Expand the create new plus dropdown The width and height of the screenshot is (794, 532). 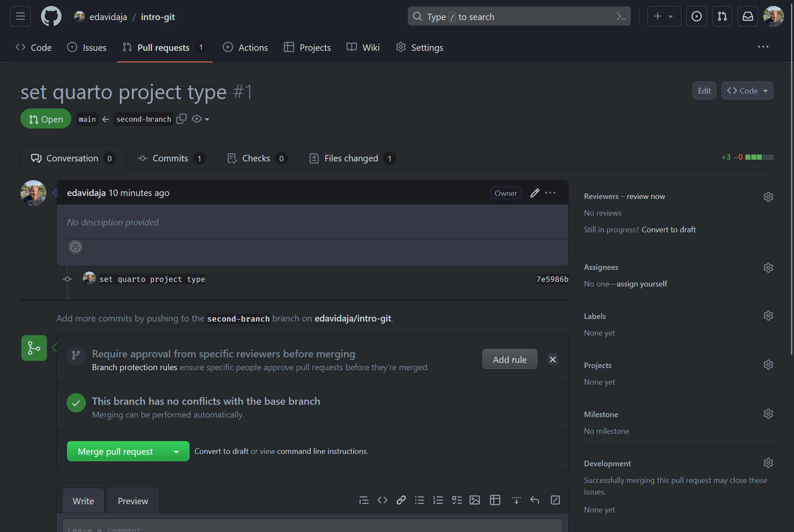click(x=663, y=17)
